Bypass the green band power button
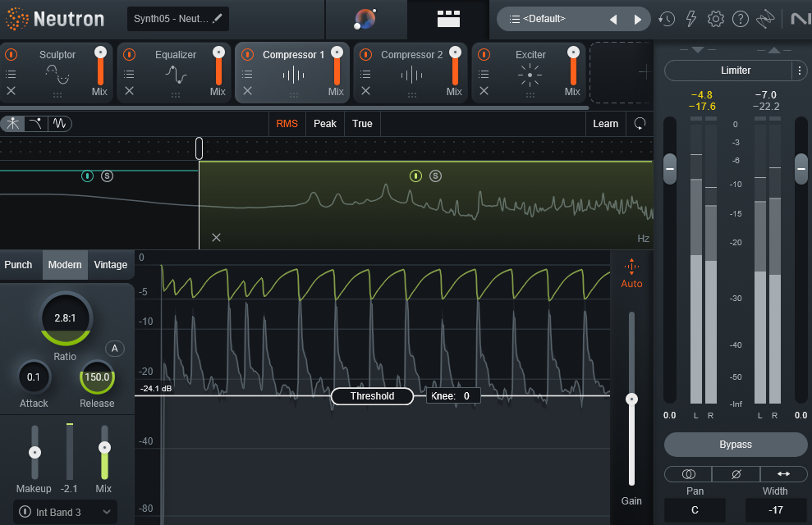The image size is (812, 525). pos(415,176)
